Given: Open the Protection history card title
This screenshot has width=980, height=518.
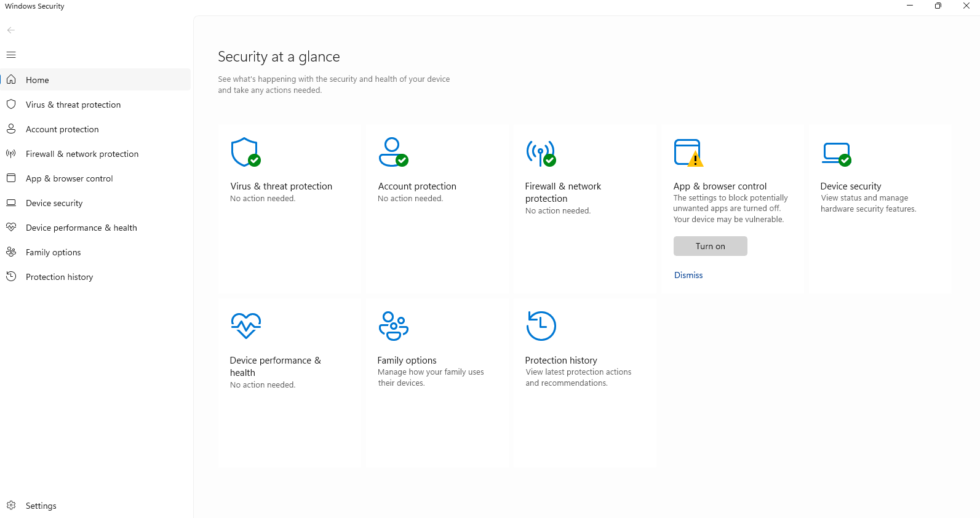Looking at the screenshot, I should 561,360.
